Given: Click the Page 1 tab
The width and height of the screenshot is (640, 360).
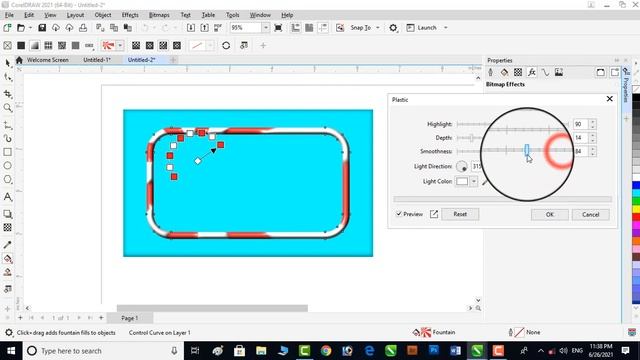Looking at the screenshot, I should 129,318.
